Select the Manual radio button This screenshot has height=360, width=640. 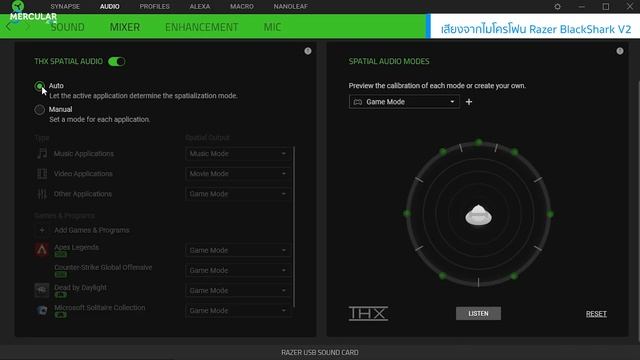(39, 109)
